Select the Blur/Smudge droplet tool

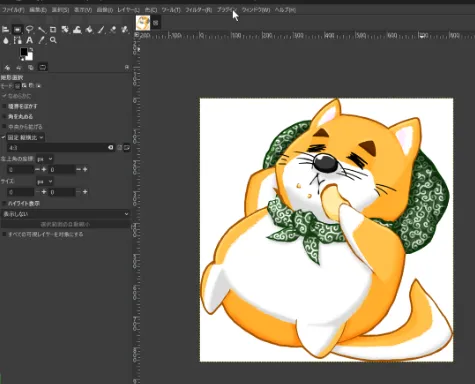point(5,40)
